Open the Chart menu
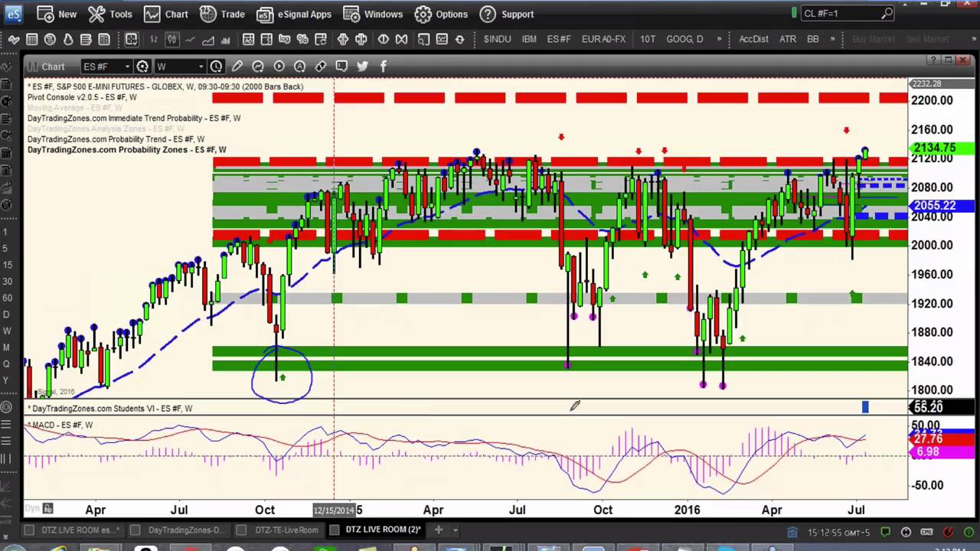This screenshot has width=980, height=551. click(166, 14)
